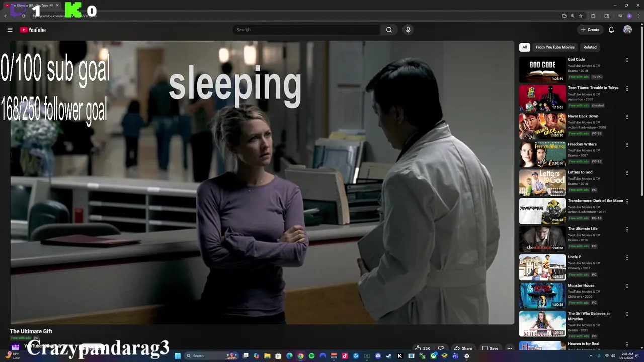Open the browser profile avatar
This screenshot has width=644, height=362.
tap(629, 16)
